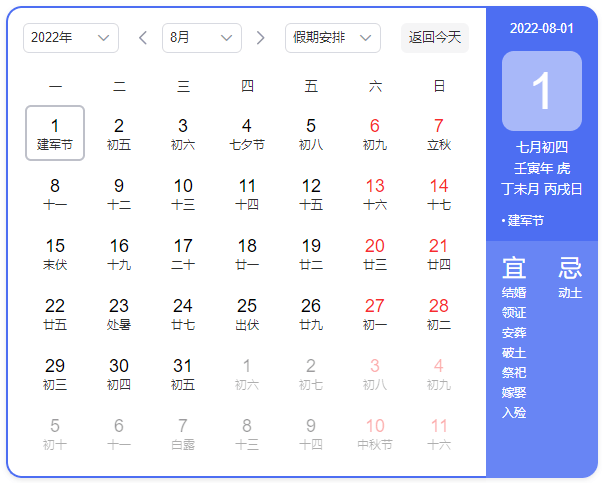Choose August 29 初三
Image resolution: width=602 pixels, height=483 pixels.
tap(55, 373)
